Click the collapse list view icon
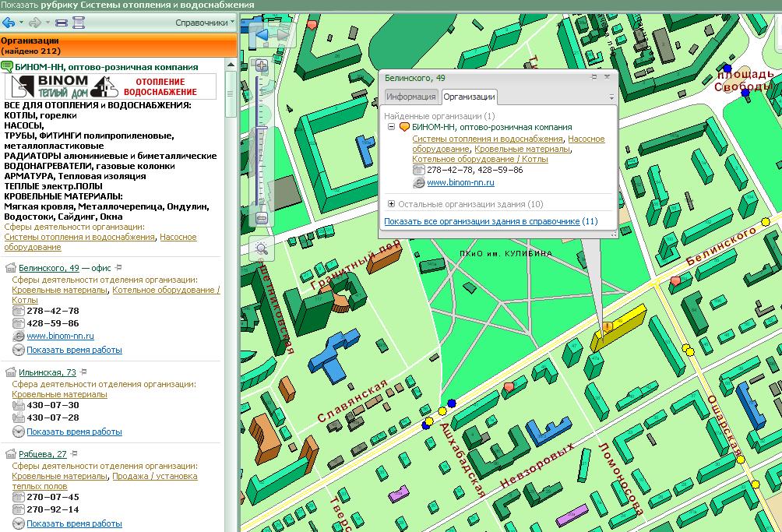782x532 pixels. click(x=62, y=23)
